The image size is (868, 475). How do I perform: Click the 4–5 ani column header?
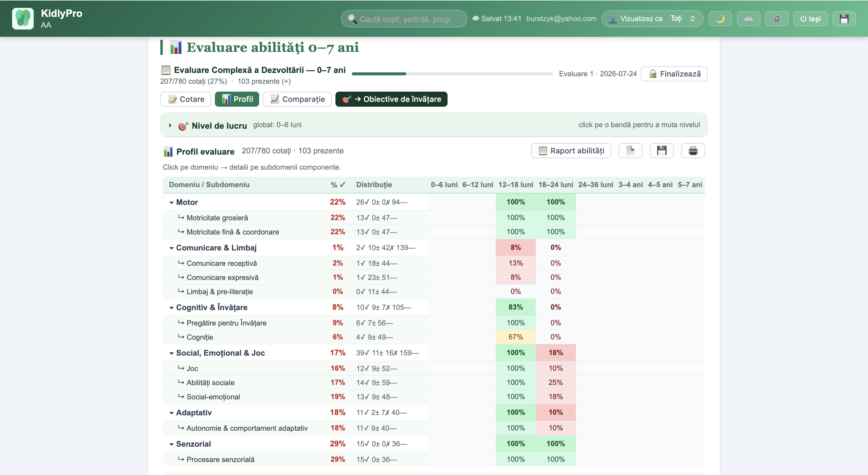660,185
